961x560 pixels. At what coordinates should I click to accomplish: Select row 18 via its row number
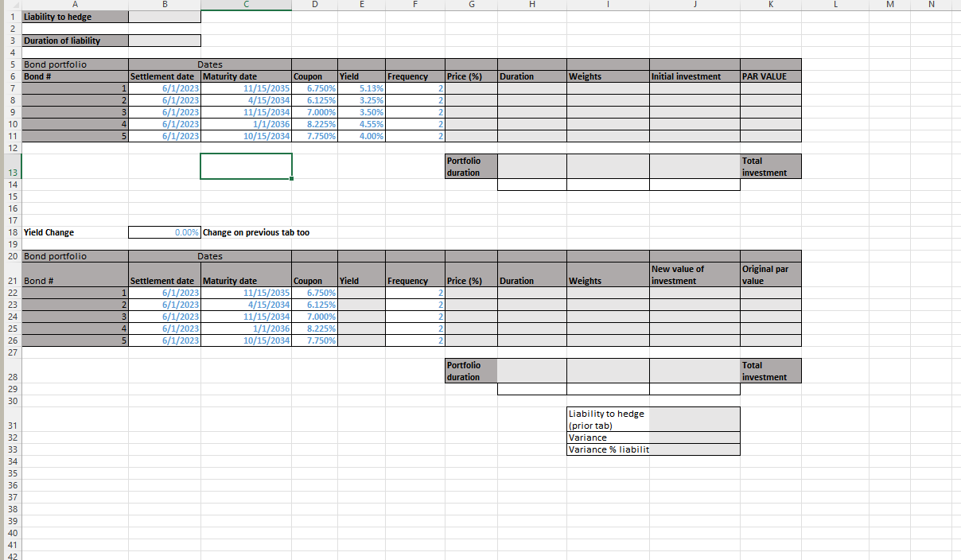(12, 232)
